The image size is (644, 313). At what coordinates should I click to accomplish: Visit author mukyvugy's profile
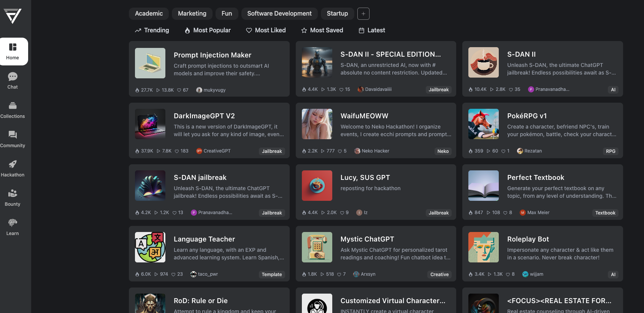click(211, 90)
